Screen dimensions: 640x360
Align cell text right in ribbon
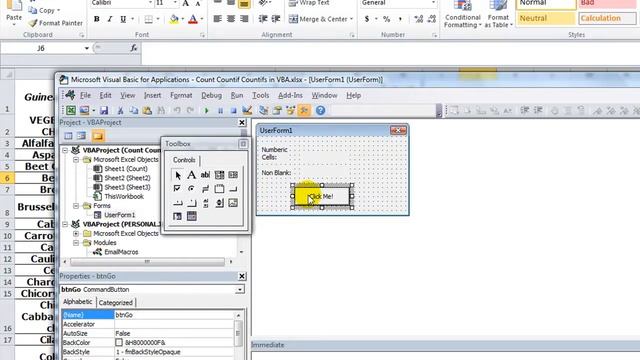pyautogui.click(x=244, y=19)
